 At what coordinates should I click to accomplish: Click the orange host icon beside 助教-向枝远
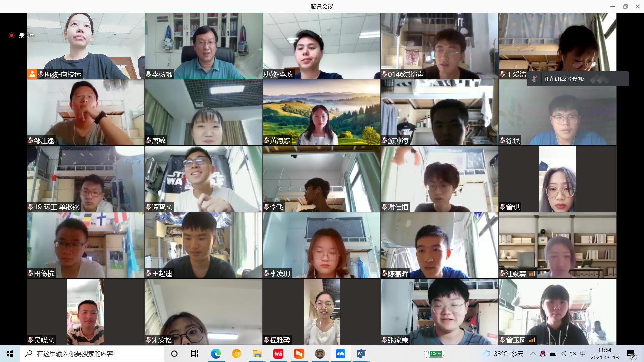coord(32,74)
